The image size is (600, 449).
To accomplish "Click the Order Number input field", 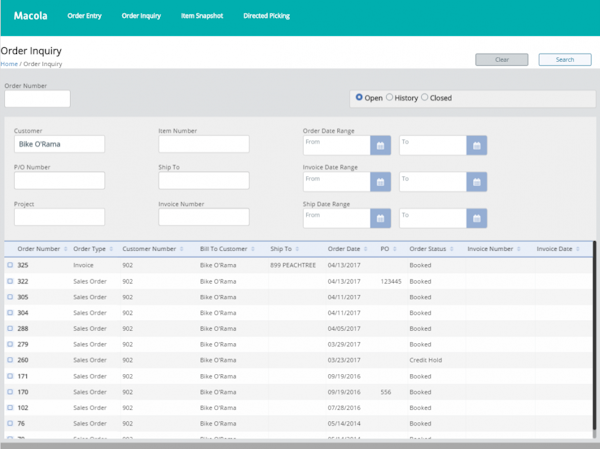I will 37,99.
